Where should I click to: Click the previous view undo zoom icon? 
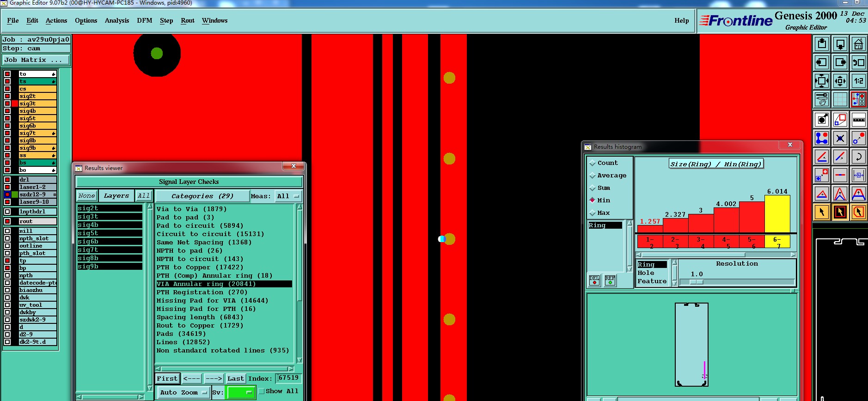tap(859, 62)
